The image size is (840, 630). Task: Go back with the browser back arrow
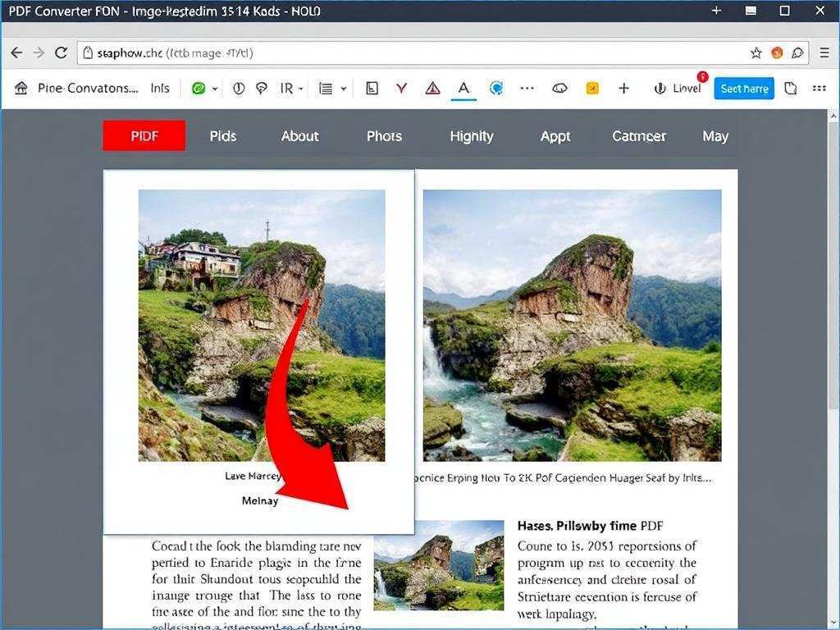click(x=16, y=52)
